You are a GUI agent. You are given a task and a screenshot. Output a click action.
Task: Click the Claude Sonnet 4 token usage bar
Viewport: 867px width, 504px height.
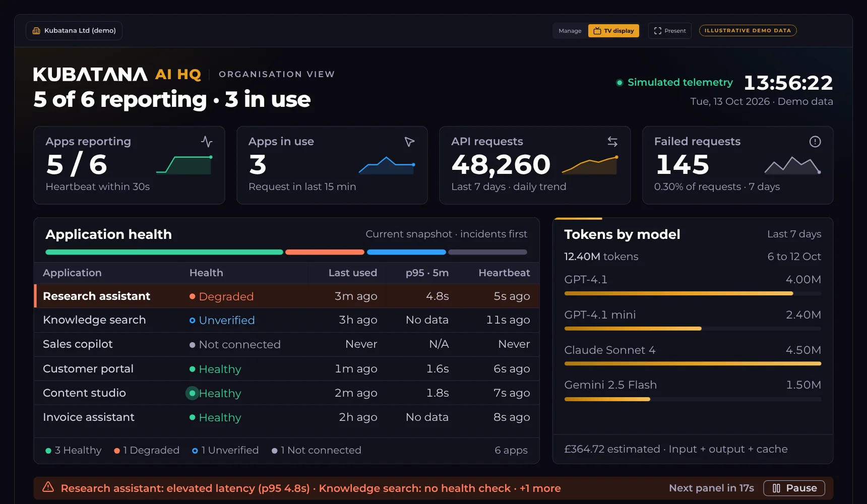pyautogui.click(x=693, y=363)
